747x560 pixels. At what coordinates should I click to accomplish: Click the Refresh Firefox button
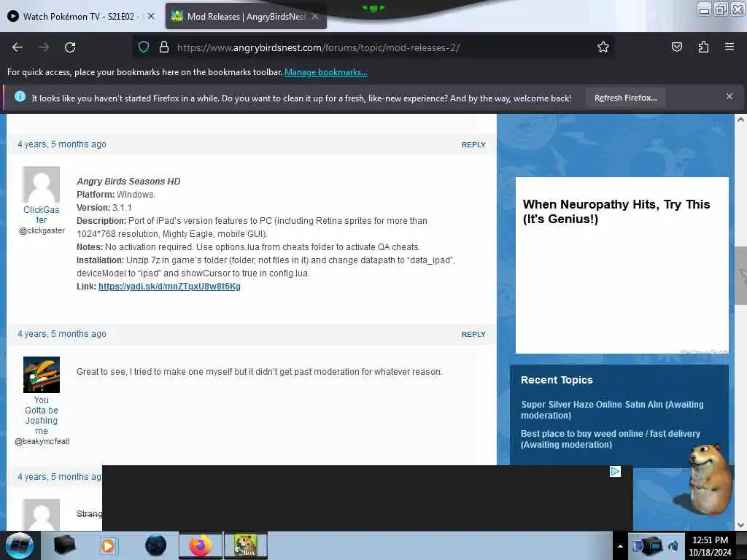(625, 98)
